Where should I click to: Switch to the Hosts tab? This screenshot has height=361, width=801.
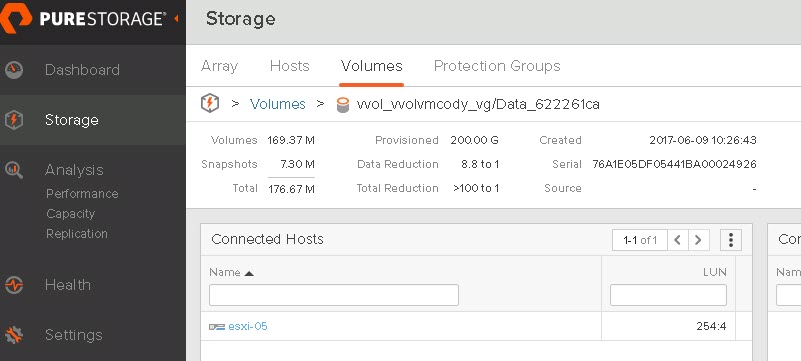click(290, 66)
